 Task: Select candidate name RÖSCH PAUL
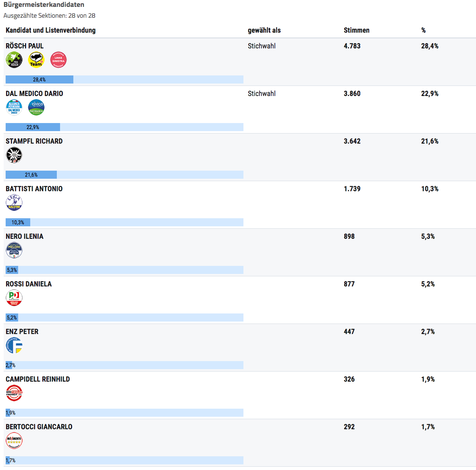click(25, 46)
